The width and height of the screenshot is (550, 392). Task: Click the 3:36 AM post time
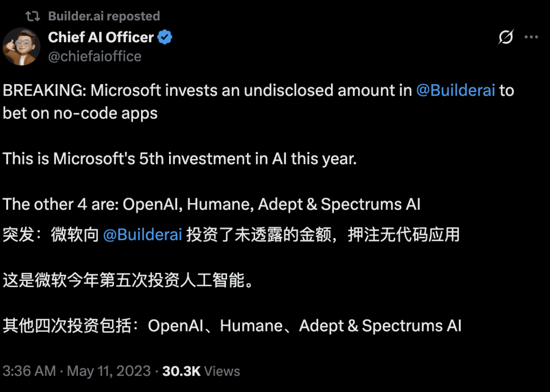[29, 371]
